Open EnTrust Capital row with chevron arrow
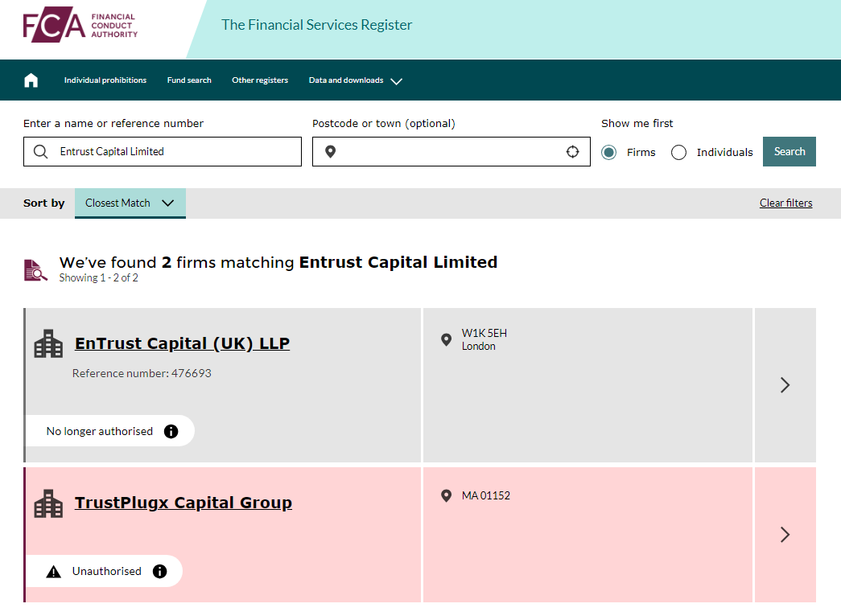Viewport: 841px width, 616px height. click(x=785, y=385)
